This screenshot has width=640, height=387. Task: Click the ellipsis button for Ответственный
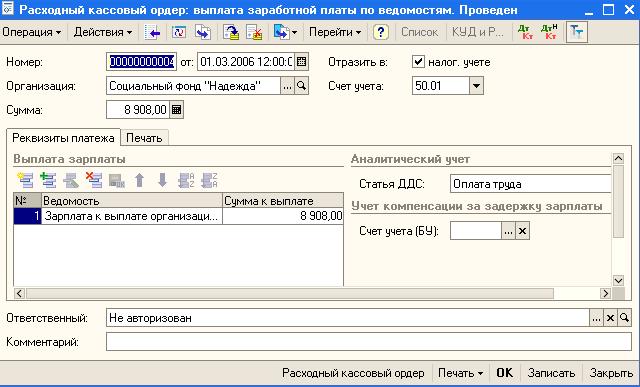pos(596,318)
